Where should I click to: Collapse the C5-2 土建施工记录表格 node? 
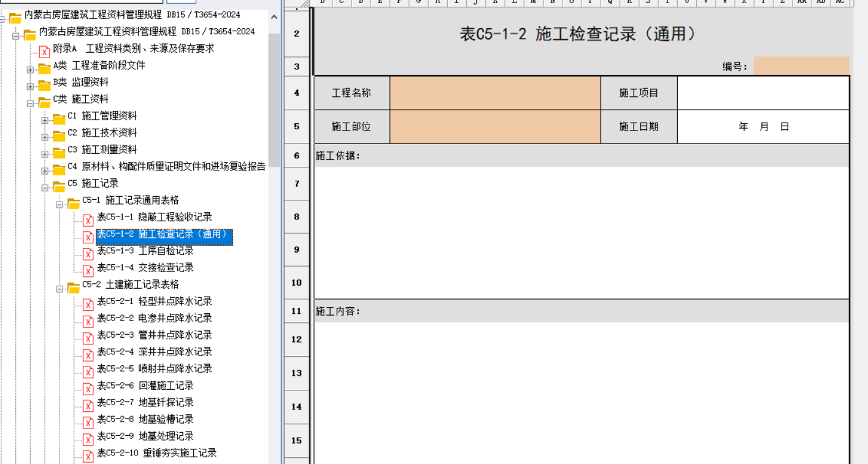tap(60, 289)
